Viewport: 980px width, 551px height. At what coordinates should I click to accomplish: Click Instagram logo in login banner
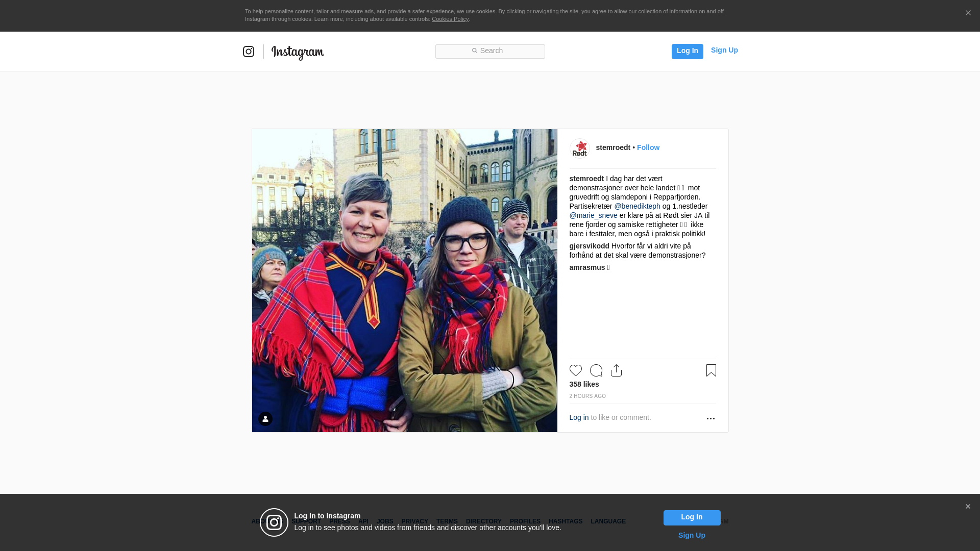pos(274,522)
